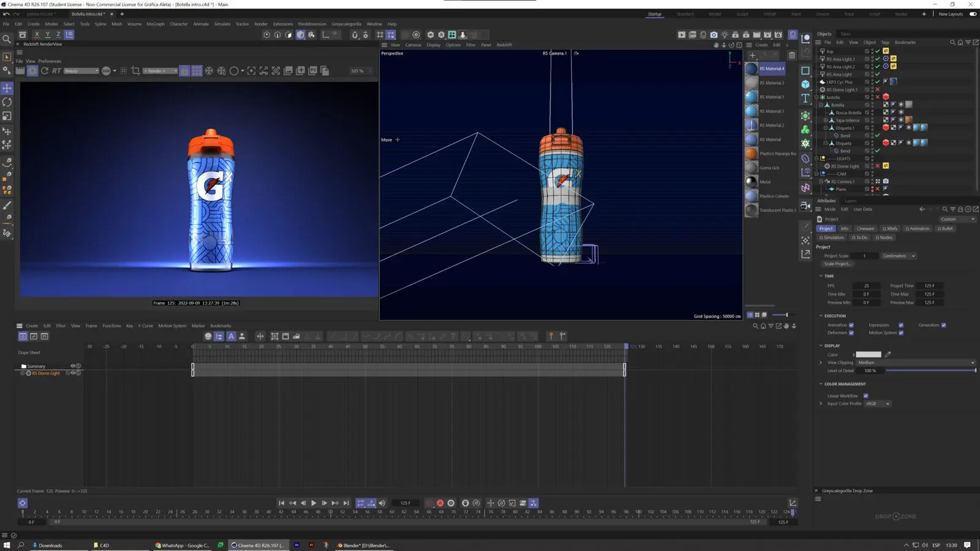The height and width of the screenshot is (551, 980).
Task: Collapse the botella object tree node
Action: coord(817,97)
